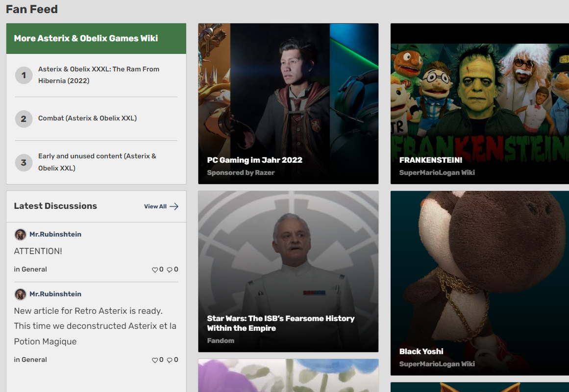Select the number 3 rank badge

click(24, 162)
